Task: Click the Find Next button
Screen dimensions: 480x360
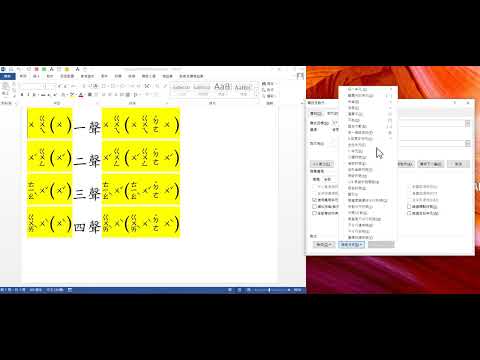Action: [430, 164]
